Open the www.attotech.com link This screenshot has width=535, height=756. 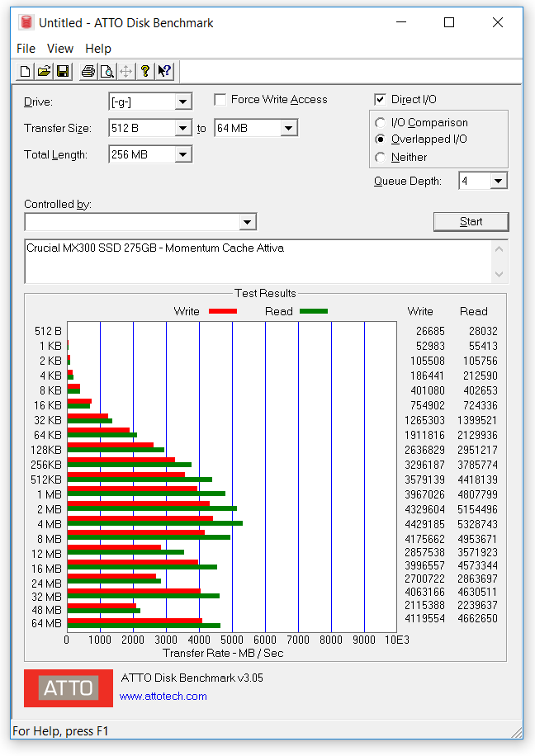163,697
